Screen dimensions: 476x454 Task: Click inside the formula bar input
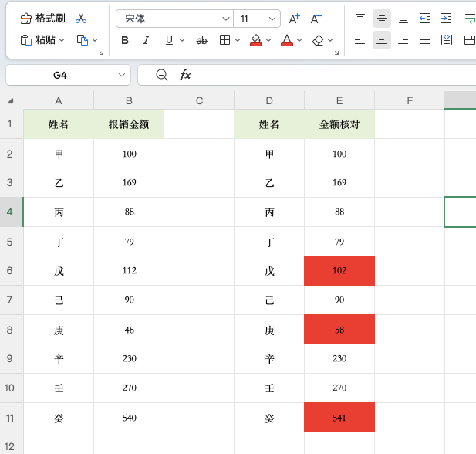tap(339, 75)
